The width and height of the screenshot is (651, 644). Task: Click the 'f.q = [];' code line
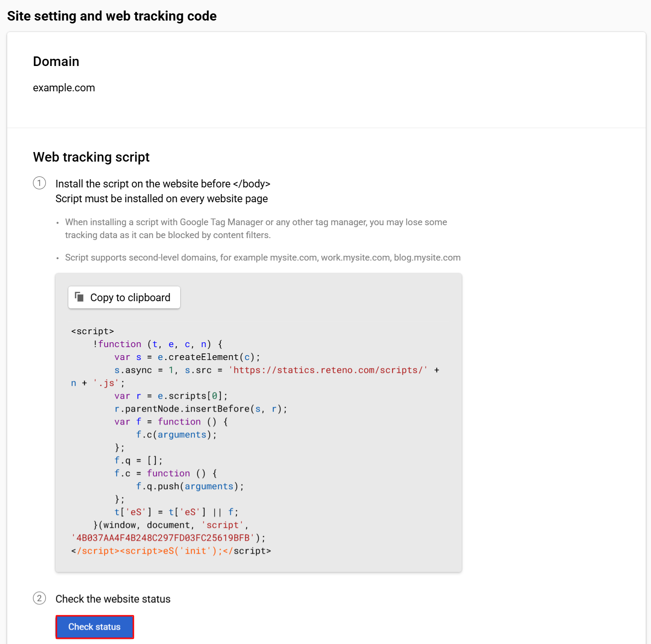pos(139,460)
